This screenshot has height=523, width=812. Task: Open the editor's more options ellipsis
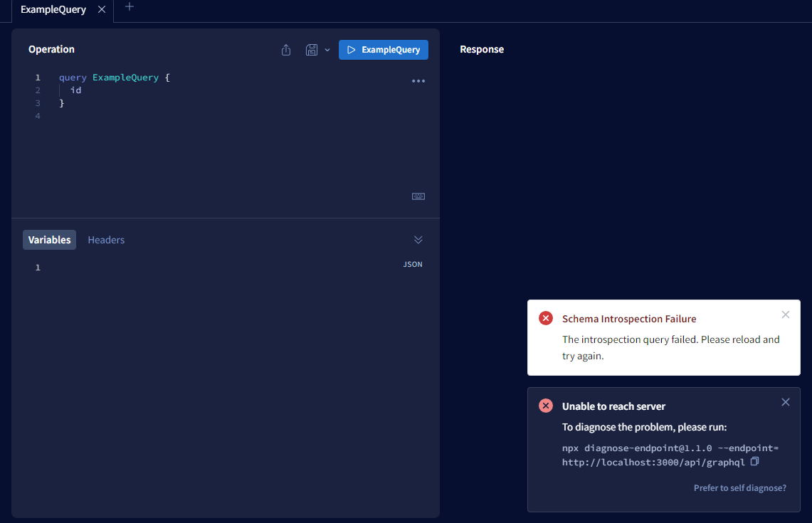(418, 80)
